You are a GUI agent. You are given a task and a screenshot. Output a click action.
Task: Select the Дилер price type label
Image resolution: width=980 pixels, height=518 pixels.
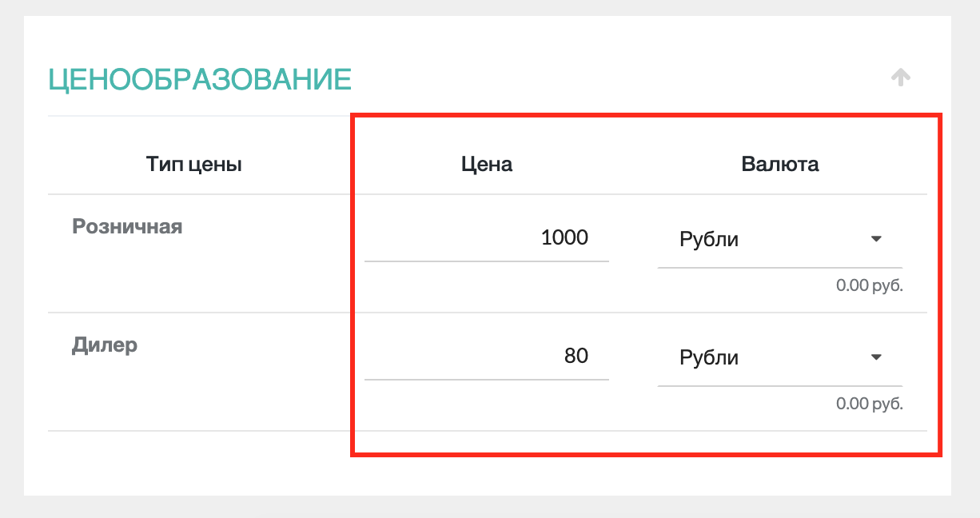(105, 345)
